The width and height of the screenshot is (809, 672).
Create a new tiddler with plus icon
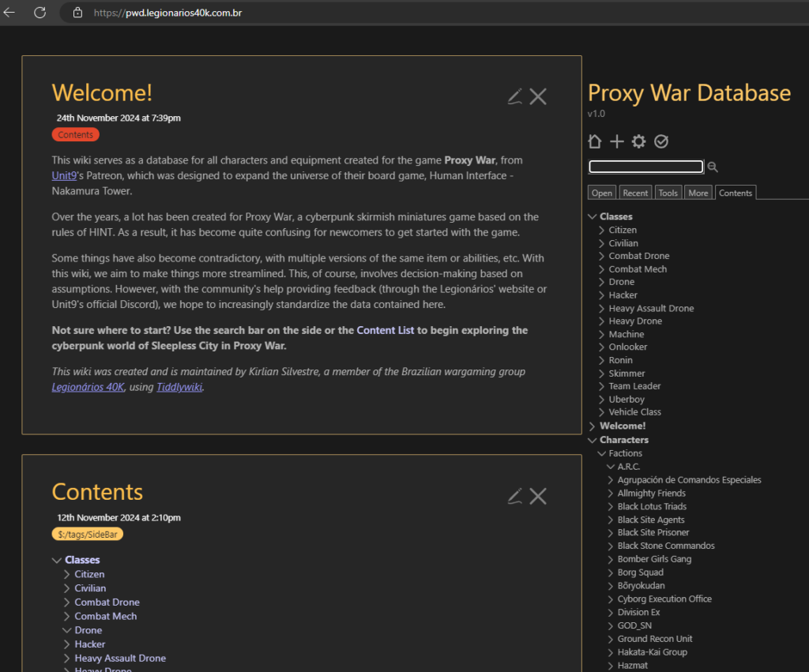(617, 141)
